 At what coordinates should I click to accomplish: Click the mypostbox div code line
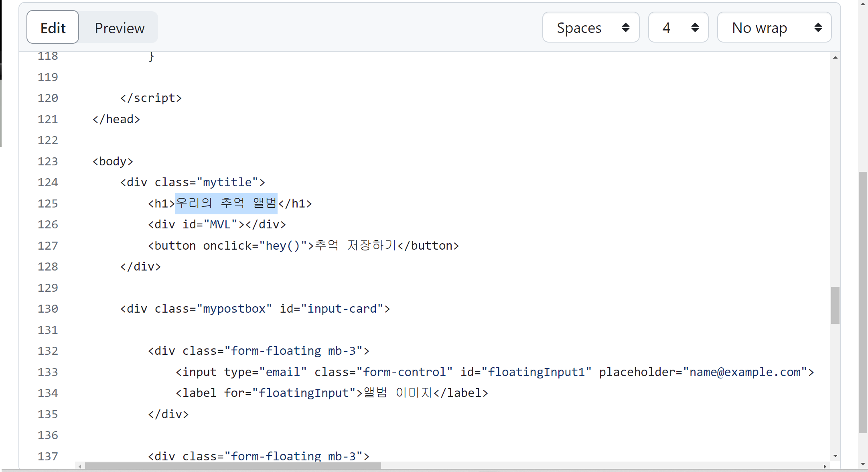pos(255,309)
